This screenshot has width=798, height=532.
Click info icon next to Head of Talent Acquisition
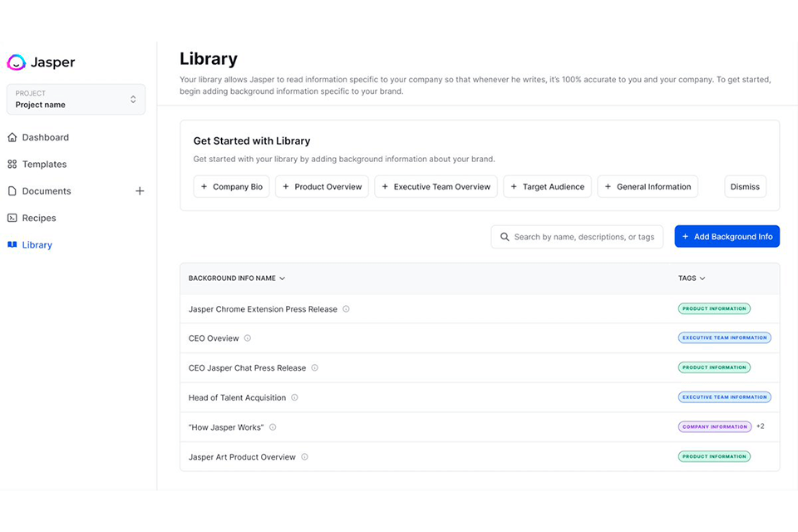point(294,397)
